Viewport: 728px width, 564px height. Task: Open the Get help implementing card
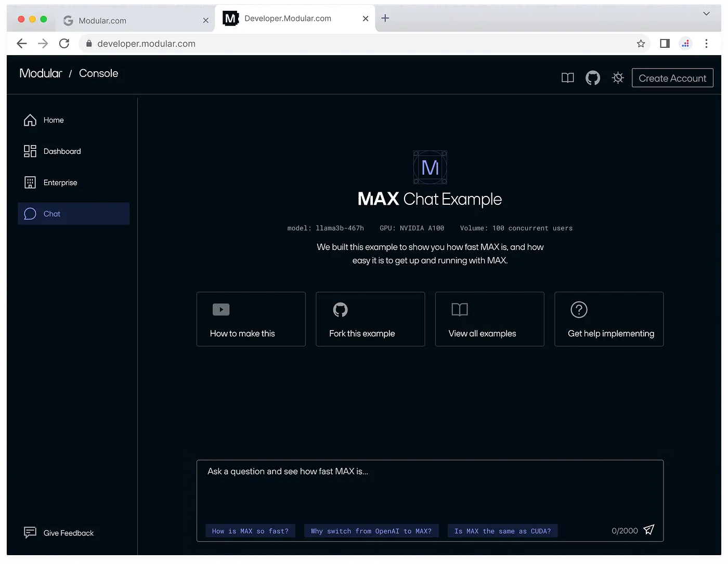pos(609,319)
